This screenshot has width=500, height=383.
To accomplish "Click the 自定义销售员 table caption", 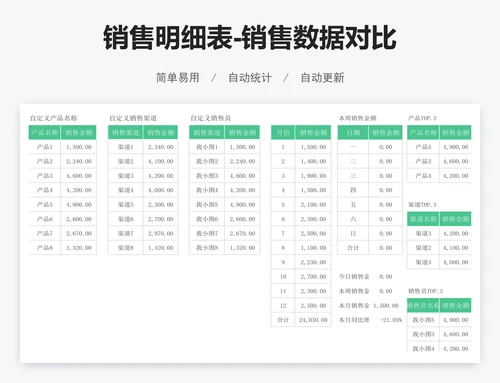I will 211,118.
